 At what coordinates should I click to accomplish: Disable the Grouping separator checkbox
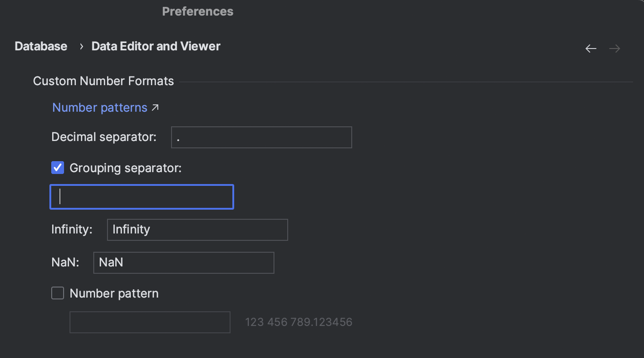(x=58, y=168)
